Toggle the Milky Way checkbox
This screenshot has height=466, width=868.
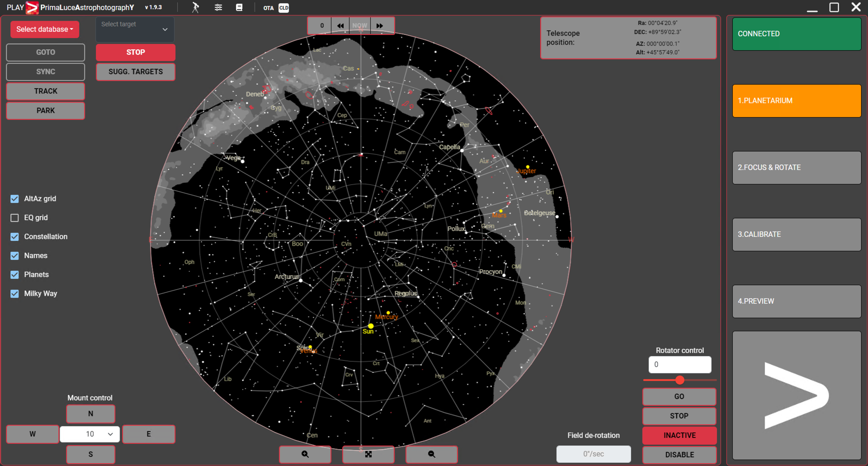click(x=14, y=294)
